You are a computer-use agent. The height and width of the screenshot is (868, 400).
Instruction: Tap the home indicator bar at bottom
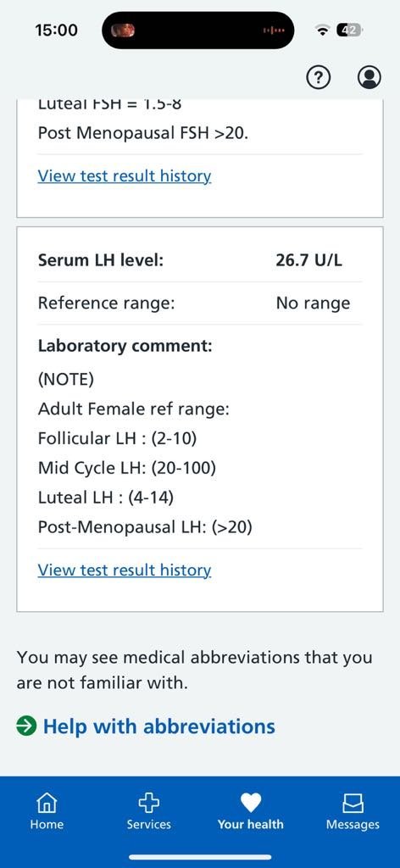click(200, 858)
